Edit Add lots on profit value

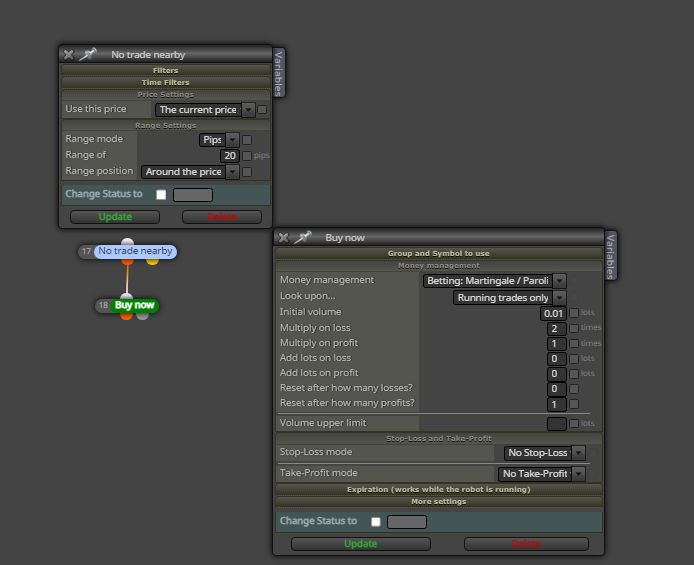556,374
